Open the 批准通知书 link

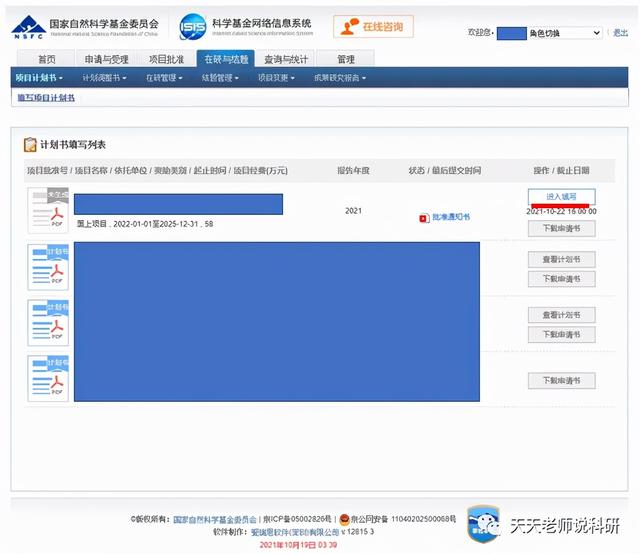point(451,217)
